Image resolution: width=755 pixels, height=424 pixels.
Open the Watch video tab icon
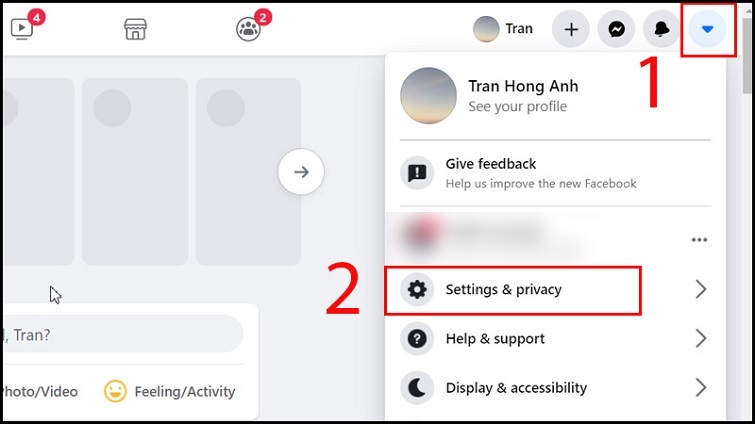coord(22,29)
